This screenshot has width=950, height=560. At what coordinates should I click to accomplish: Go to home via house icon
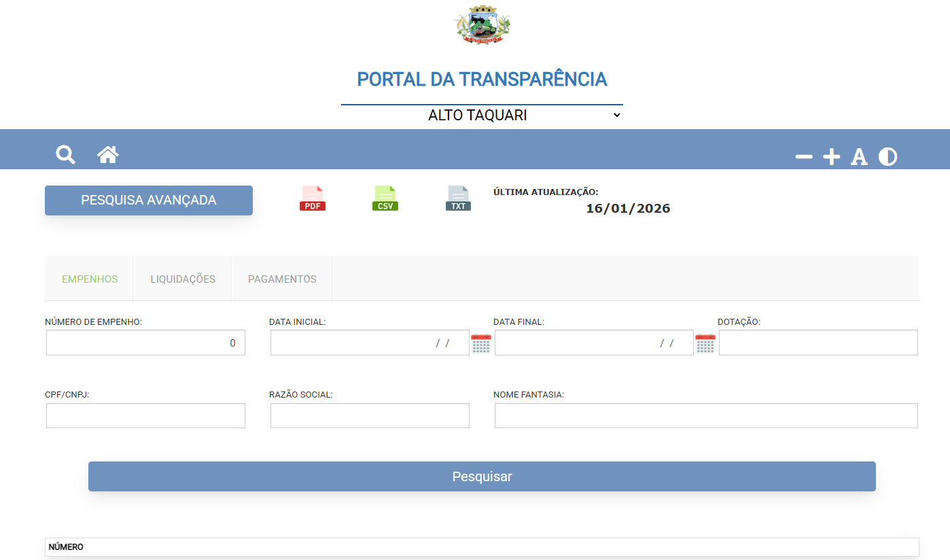[x=107, y=155]
